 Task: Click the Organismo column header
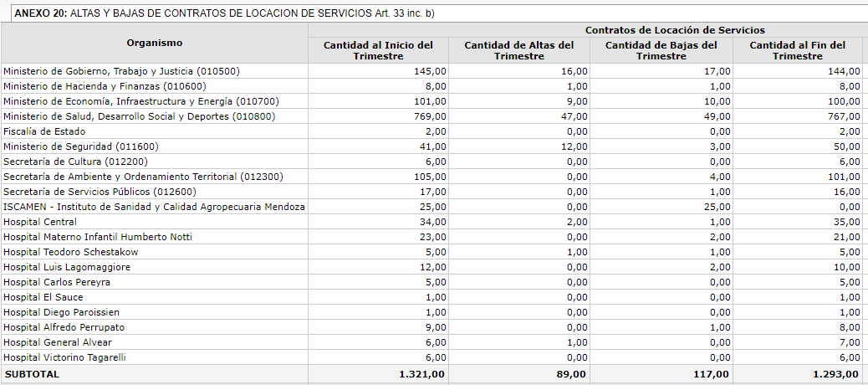[155, 43]
